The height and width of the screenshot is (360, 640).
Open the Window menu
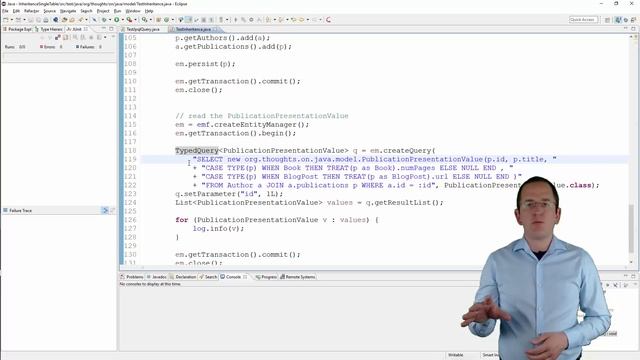133,11
